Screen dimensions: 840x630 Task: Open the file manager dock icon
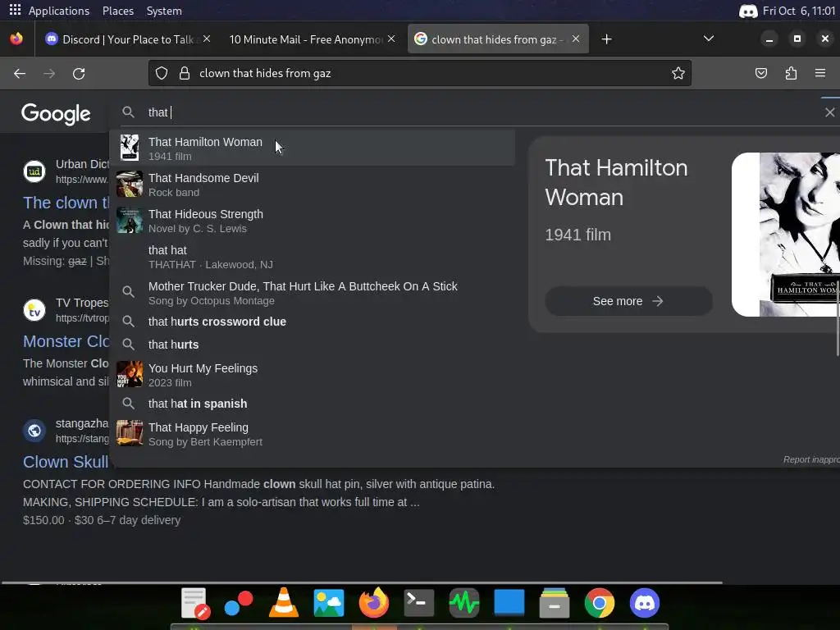(554, 603)
